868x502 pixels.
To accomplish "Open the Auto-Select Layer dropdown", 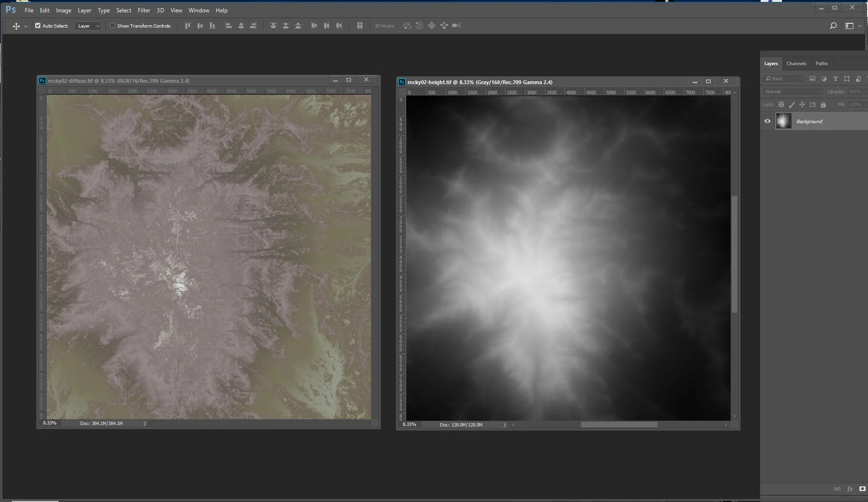I will [88, 26].
